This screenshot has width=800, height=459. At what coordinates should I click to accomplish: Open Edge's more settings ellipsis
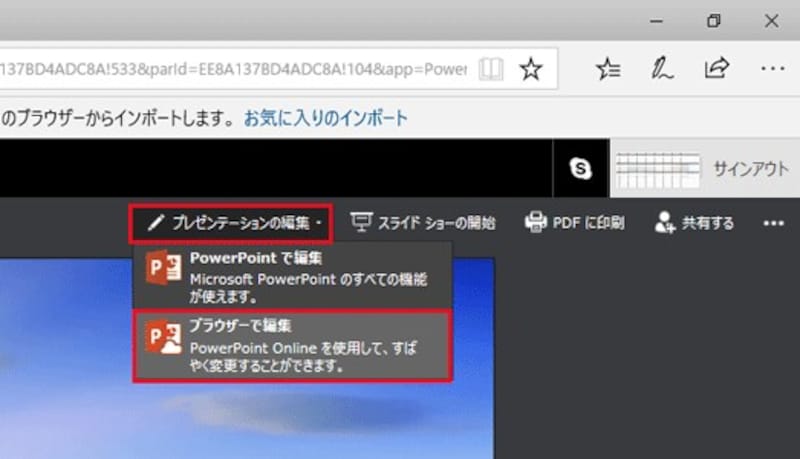click(x=772, y=69)
